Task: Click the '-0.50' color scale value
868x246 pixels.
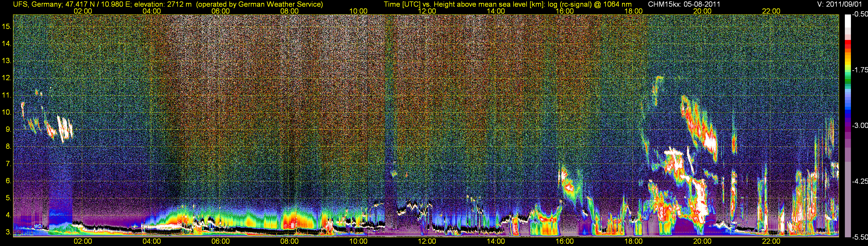Action: [860, 14]
